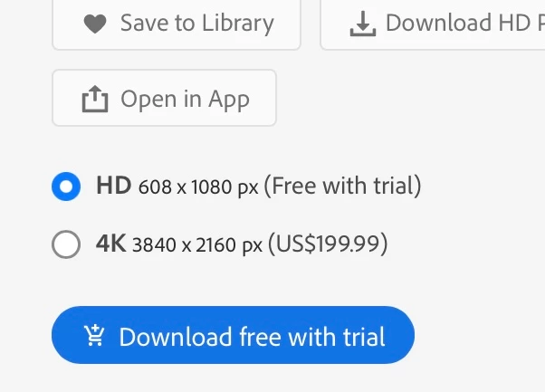The width and height of the screenshot is (545, 392).
Task: Click the word Library in save button
Action: (x=238, y=24)
